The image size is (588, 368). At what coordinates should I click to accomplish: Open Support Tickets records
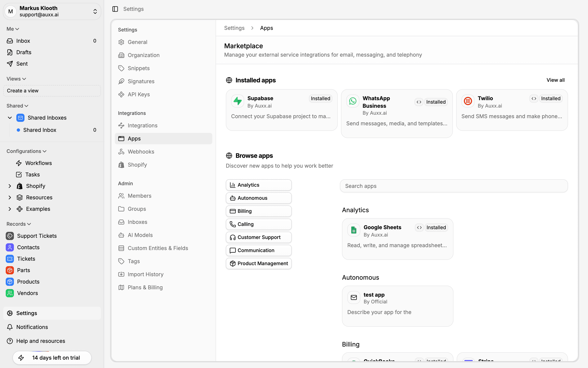pos(52,236)
